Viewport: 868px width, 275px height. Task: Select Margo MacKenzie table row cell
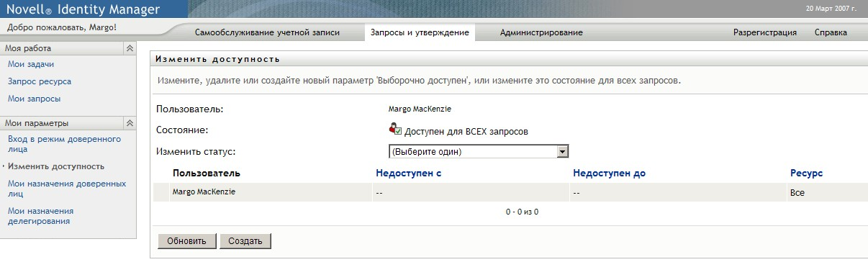point(204,191)
